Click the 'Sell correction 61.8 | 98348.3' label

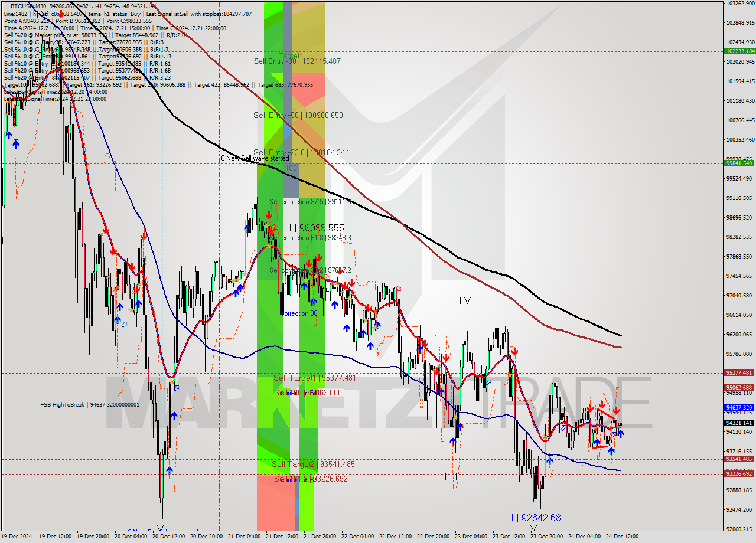coord(311,238)
